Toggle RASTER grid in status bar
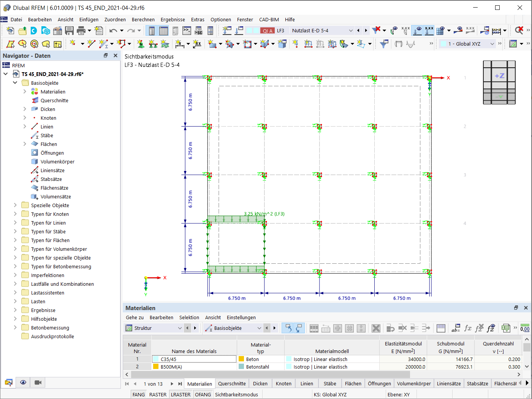Viewport: 532px width, 399px height. click(x=158, y=394)
